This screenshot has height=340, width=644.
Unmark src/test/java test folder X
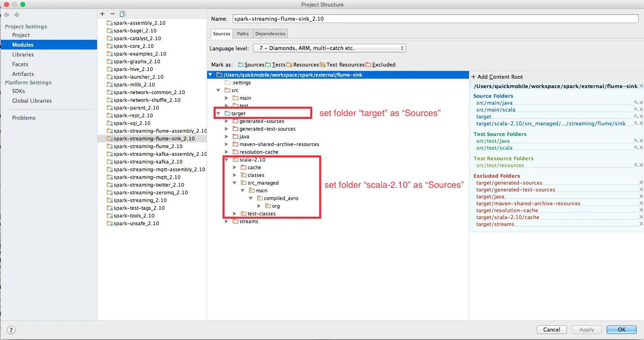(x=641, y=141)
